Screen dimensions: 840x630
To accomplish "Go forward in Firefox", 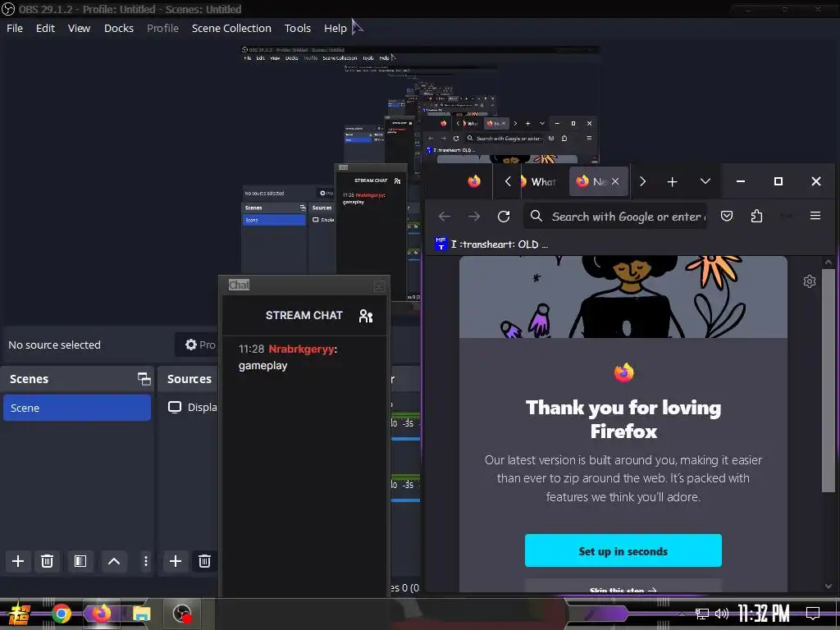I will pyautogui.click(x=474, y=217).
